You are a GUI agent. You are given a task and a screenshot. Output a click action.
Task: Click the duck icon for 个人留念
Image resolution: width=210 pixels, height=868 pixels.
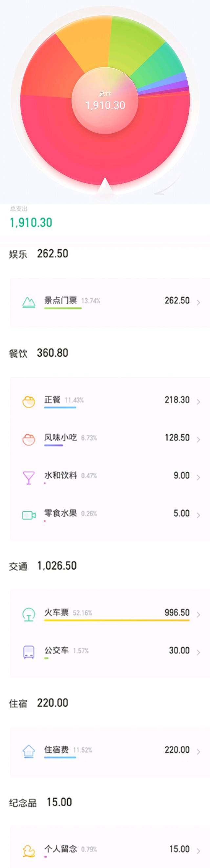(29, 851)
